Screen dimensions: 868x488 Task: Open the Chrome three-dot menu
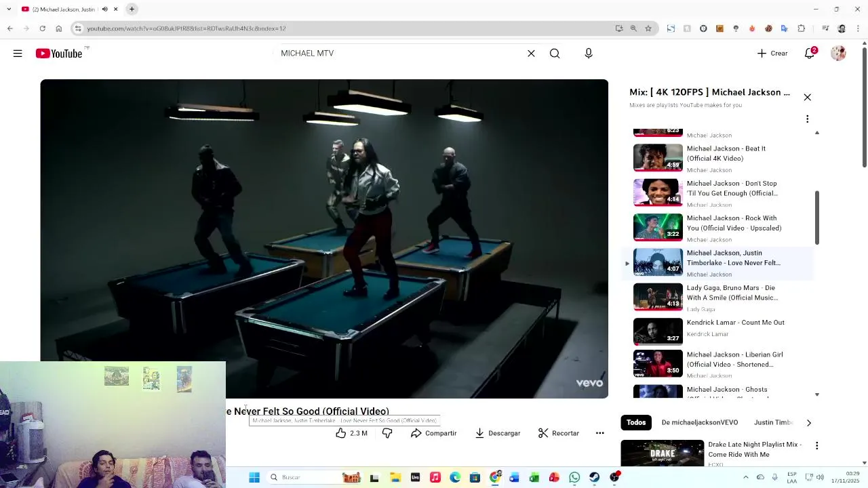click(858, 28)
